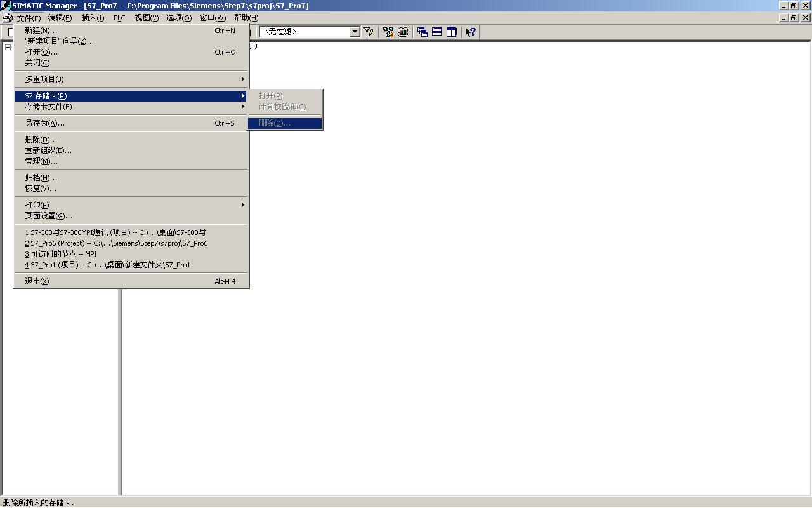The height and width of the screenshot is (508, 812).
Task: Choose 关闭(C) in the file menu
Action: (131, 63)
